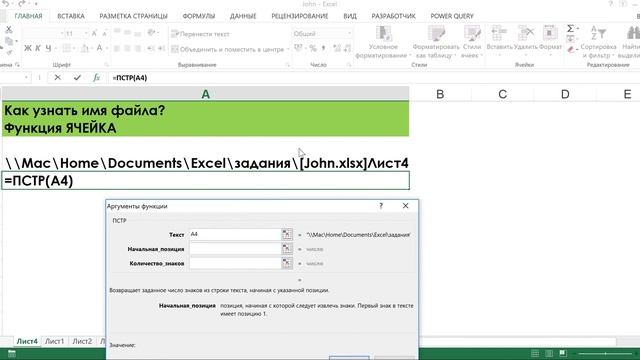This screenshot has width=640, height=360.
Task: Click the dialog help question mark
Action: (x=381, y=206)
